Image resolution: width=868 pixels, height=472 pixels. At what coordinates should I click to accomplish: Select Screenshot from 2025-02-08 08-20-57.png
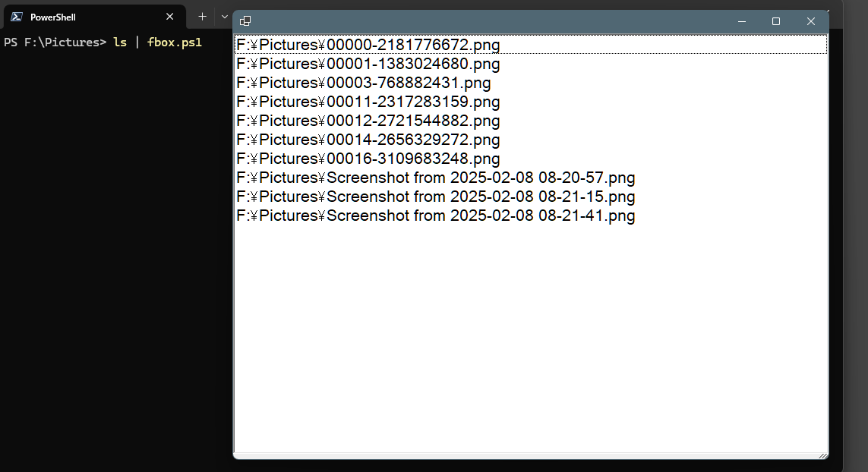(x=531, y=178)
